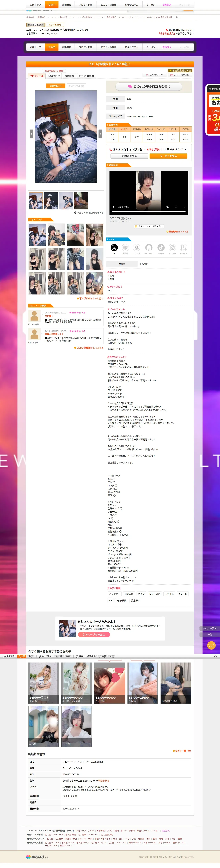Toggle 女の子 under キープした in the bottom bar
Viewport: 220px width, 868px height.
[x=59, y=656]
